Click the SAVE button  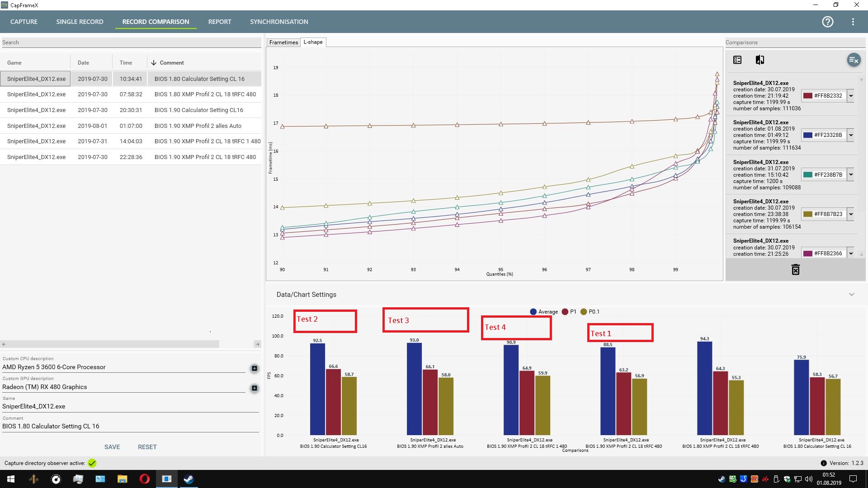pyautogui.click(x=112, y=447)
